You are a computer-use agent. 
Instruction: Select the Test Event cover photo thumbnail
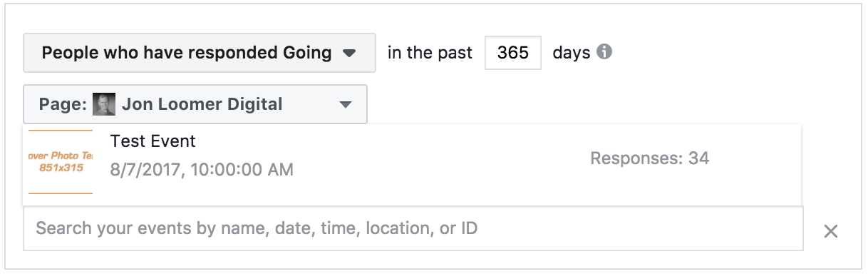58,162
